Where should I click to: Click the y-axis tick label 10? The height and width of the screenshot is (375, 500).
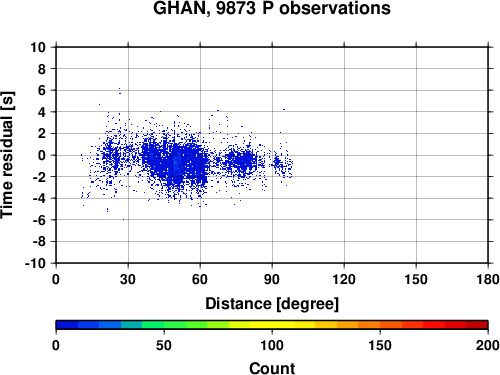coord(38,47)
